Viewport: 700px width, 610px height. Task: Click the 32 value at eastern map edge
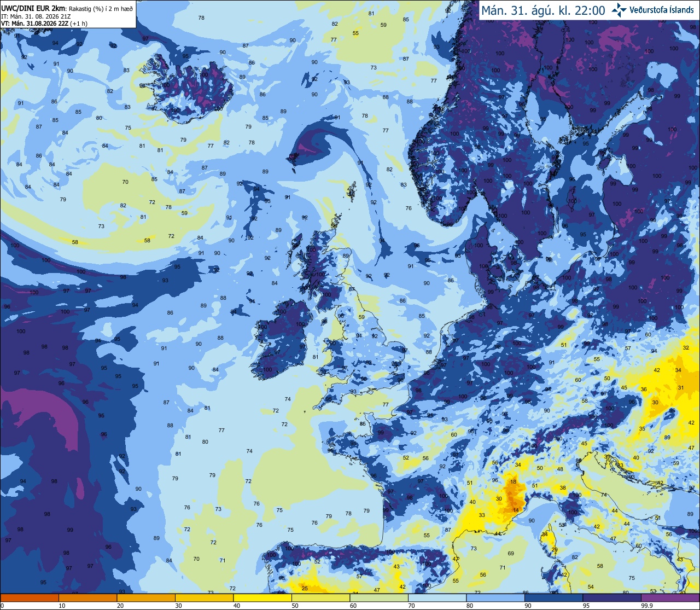point(686,348)
